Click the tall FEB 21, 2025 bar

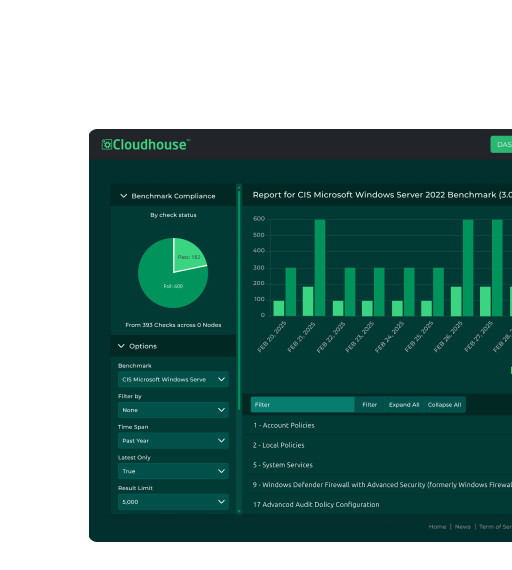pos(320,268)
